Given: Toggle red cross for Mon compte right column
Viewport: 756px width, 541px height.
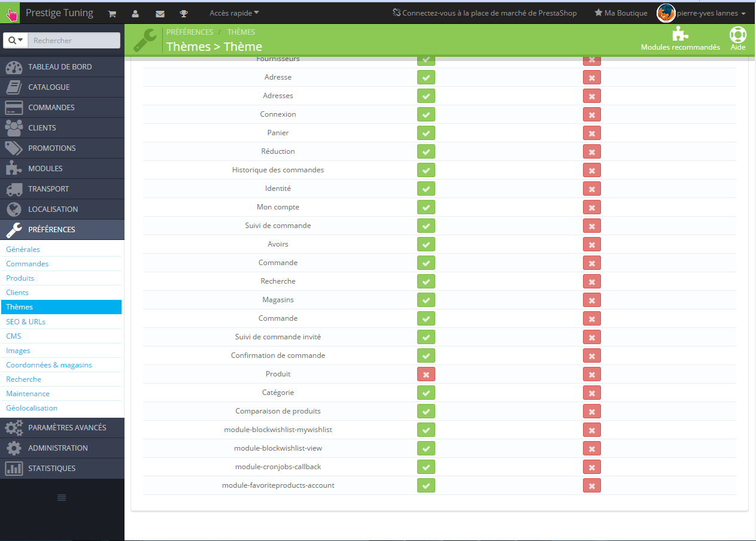Looking at the screenshot, I should [x=592, y=207].
